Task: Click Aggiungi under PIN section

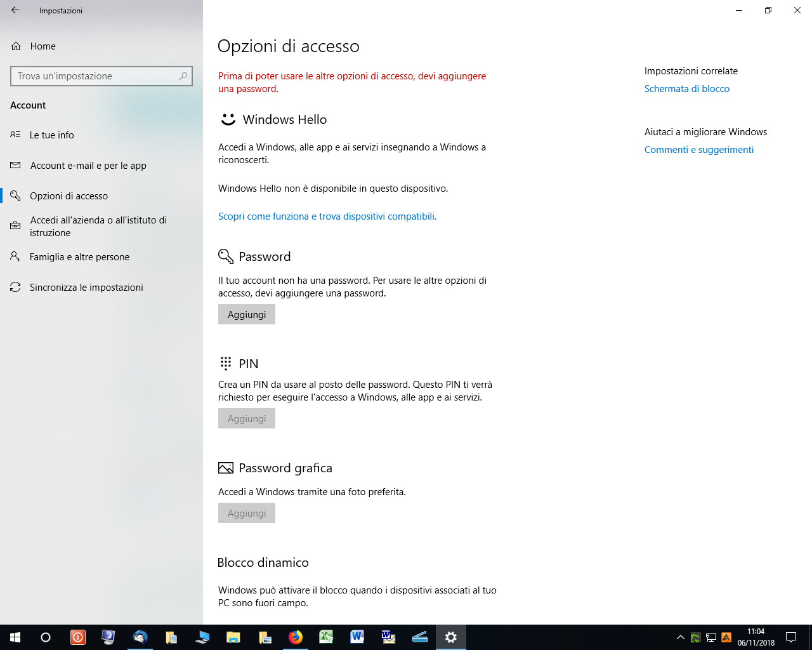Action: [247, 418]
